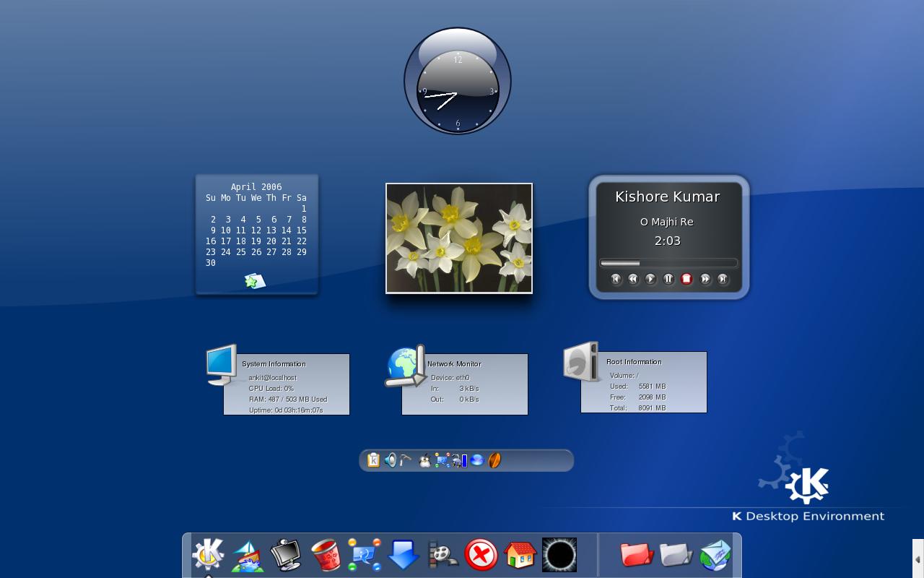Click the Root Information hard disk icon

(581, 361)
